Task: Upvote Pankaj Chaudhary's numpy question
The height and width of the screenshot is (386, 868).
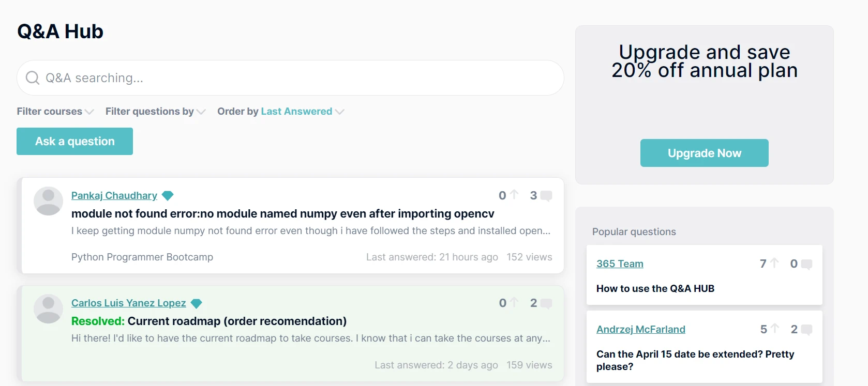Action: click(514, 195)
